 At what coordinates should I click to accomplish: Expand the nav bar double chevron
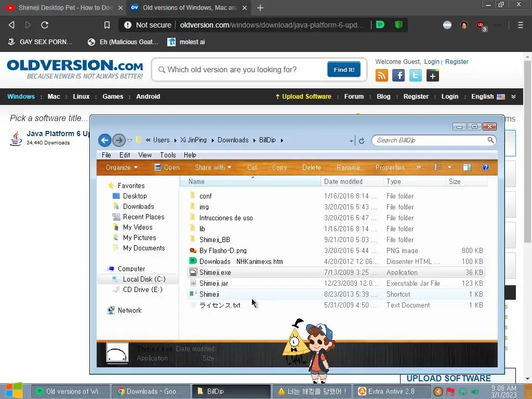point(513,97)
